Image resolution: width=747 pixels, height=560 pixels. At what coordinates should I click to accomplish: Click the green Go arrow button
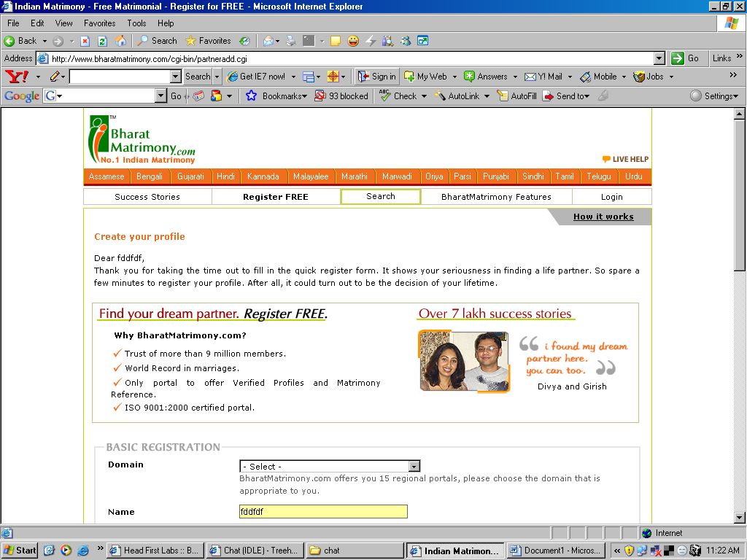click(x=678, y=58)
